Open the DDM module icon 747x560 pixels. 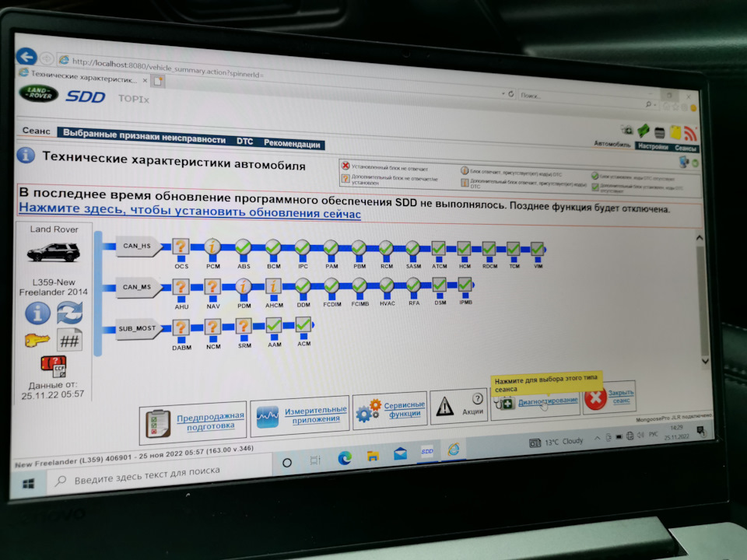(303, 286)
